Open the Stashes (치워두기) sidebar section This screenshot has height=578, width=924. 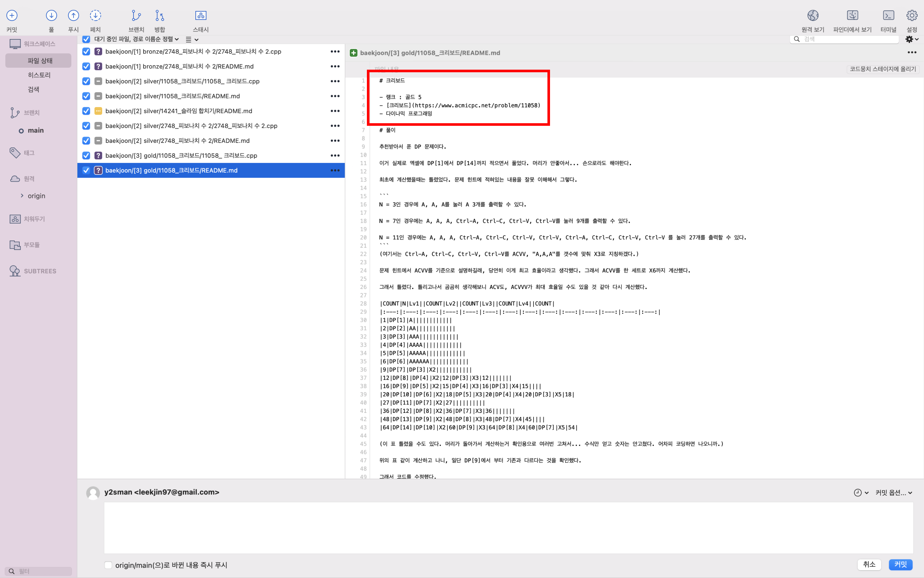(x=34, y=219)
